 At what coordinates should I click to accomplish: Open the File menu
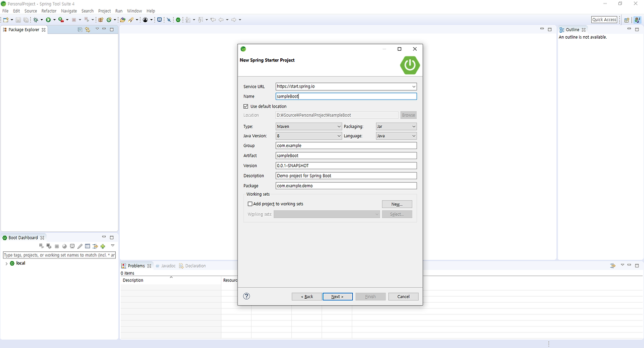coord(6,11)
